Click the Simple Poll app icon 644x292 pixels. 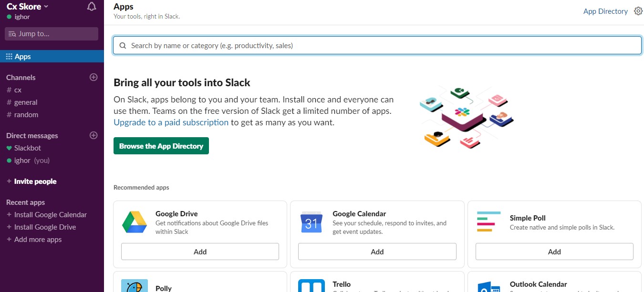(x=488, y=222)
